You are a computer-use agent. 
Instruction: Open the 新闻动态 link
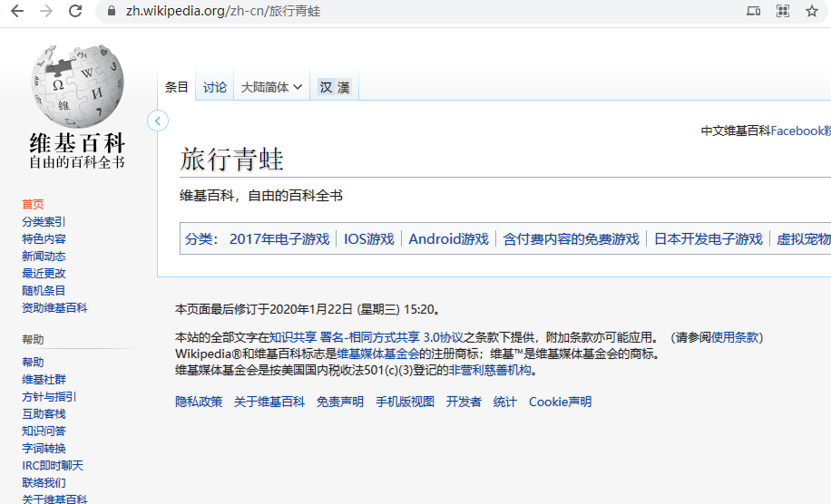tap(44, 257)
